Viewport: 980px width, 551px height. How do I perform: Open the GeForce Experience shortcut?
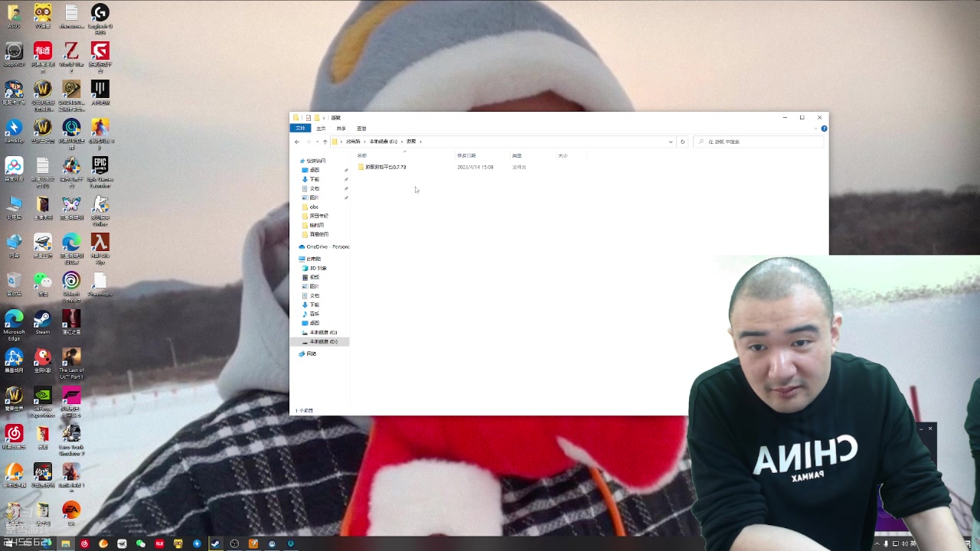click(x=42, y=402)
